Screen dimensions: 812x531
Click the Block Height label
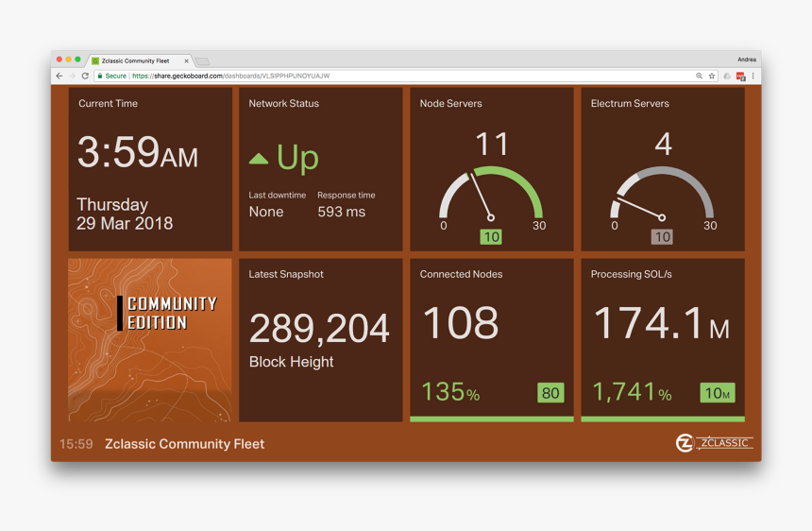pos(291,362)
